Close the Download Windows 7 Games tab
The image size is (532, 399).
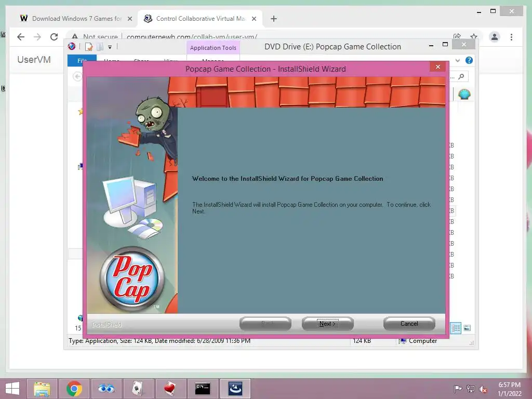point(129,19)
